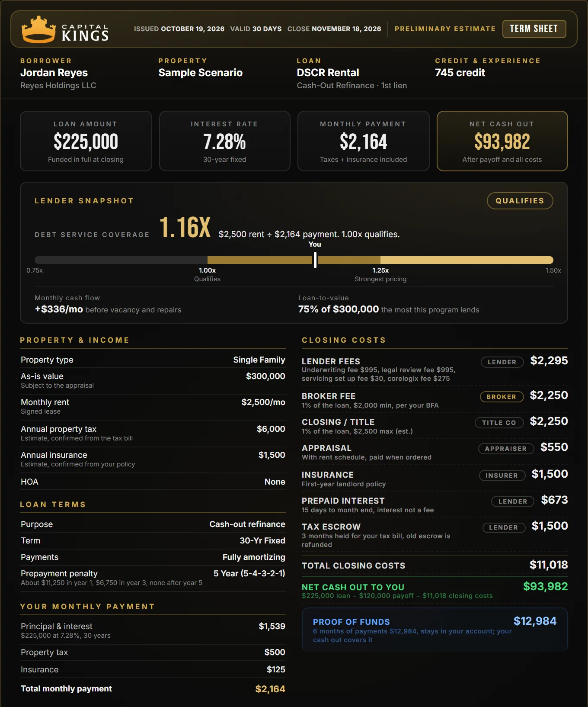
Task: Click the Interest Rate 7.28% card
Action: click(x=225, y=141)
